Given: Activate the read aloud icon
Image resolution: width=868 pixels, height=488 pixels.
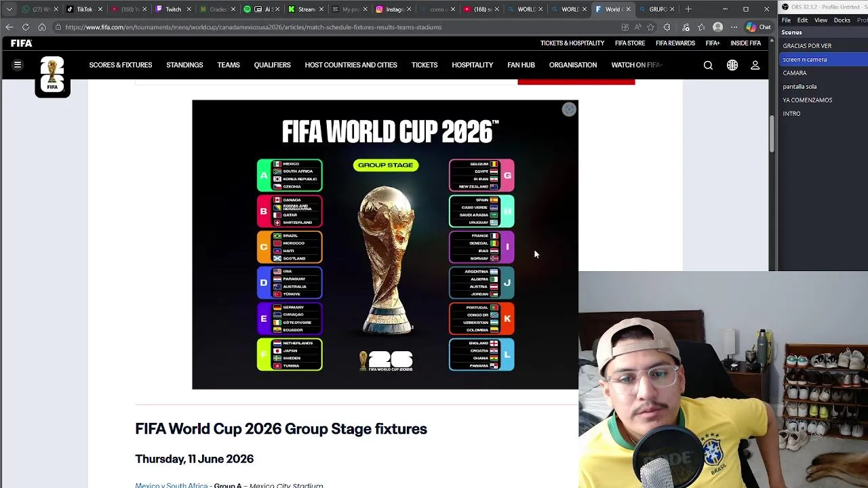Looking at the screenshot, I should tap(637, 27).
